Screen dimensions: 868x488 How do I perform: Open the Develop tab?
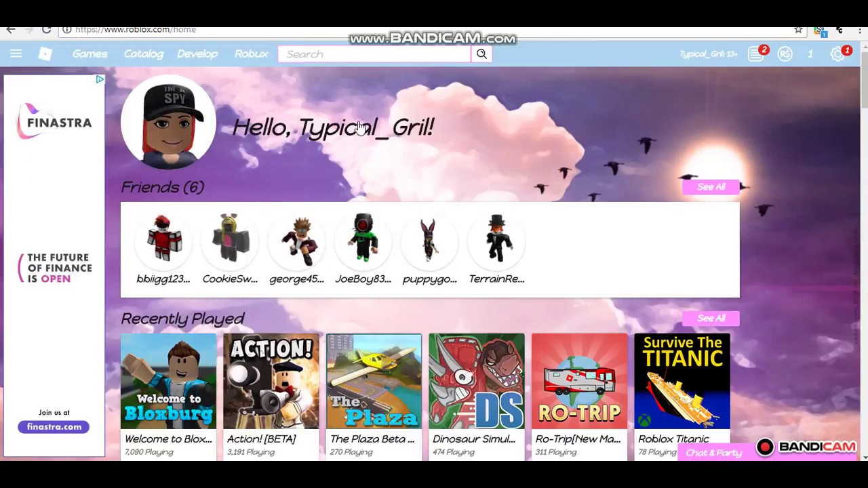(x=197, y=54)
